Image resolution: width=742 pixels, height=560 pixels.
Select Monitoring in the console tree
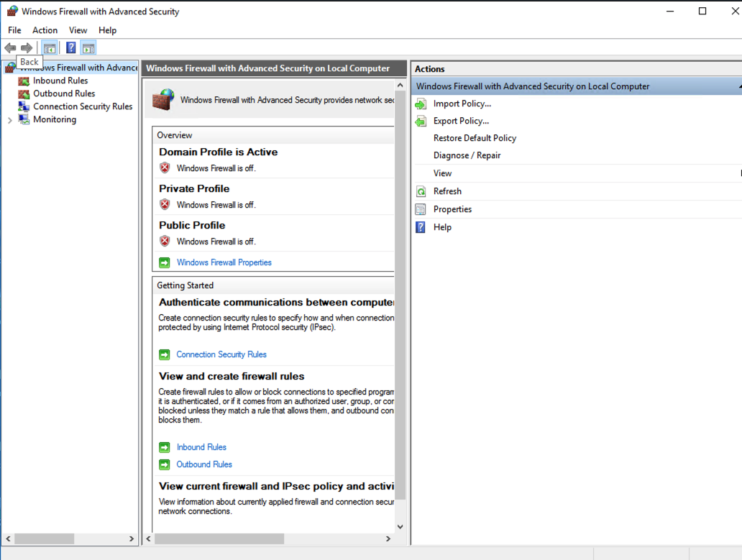tap(55, 119)
